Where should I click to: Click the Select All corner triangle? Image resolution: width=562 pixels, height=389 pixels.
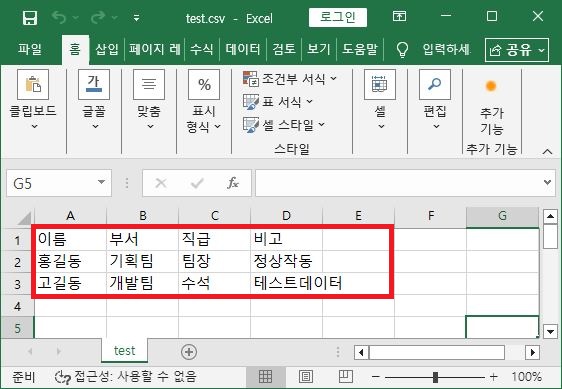pos(24,218)
